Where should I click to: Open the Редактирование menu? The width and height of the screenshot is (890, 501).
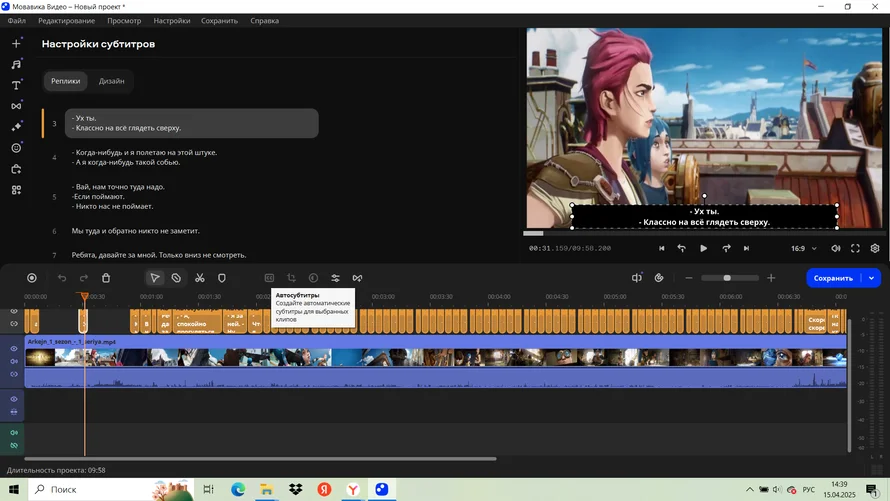click(x=66, y=20)
